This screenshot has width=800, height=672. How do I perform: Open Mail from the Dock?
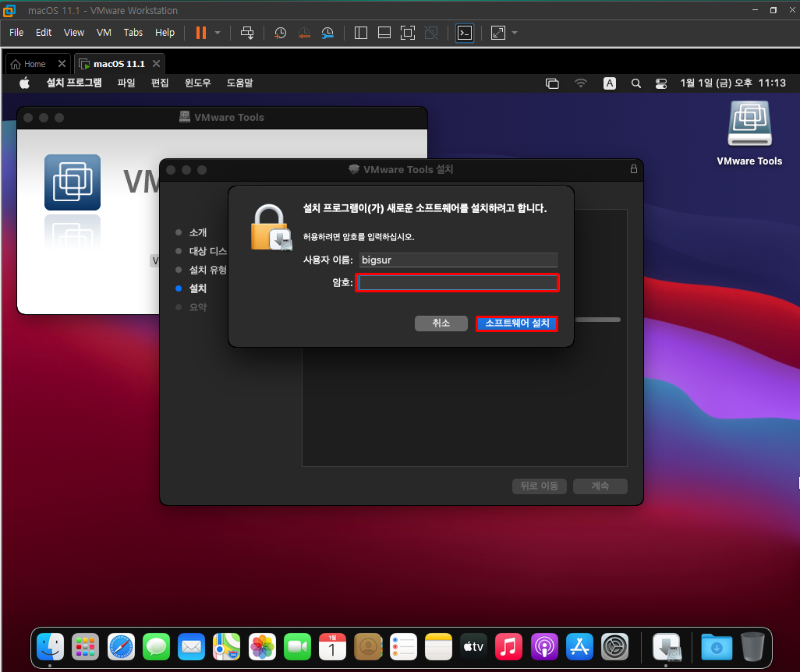[191, 647]
